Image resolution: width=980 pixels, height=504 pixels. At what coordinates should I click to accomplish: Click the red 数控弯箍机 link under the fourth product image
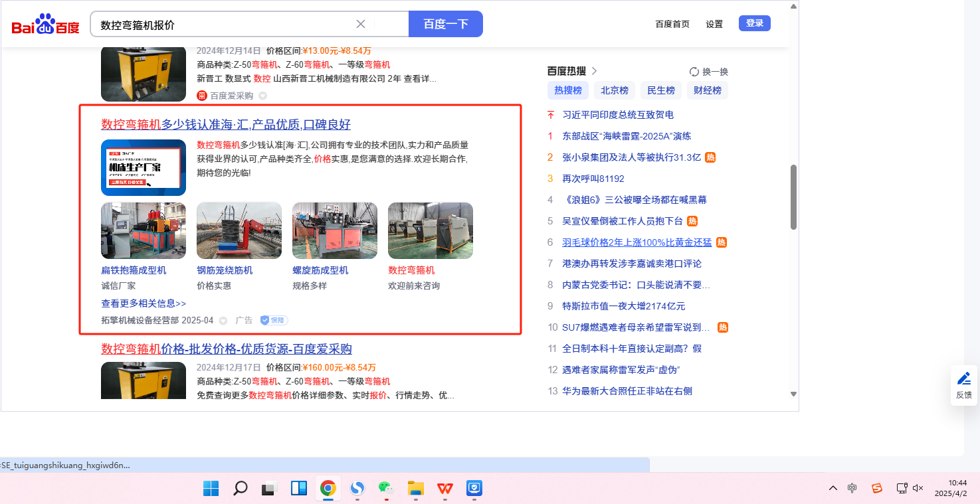pos(411,270)
